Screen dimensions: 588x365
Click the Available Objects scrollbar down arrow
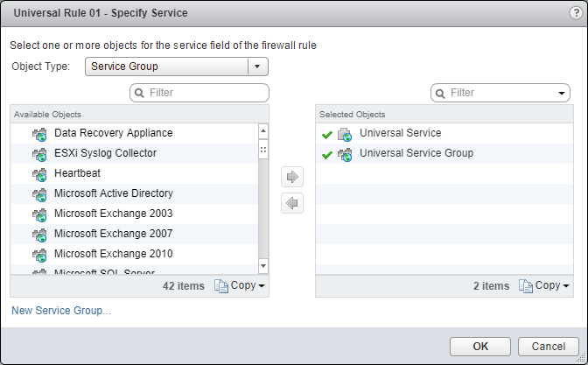pyautogui.click(x=262, y=265)
